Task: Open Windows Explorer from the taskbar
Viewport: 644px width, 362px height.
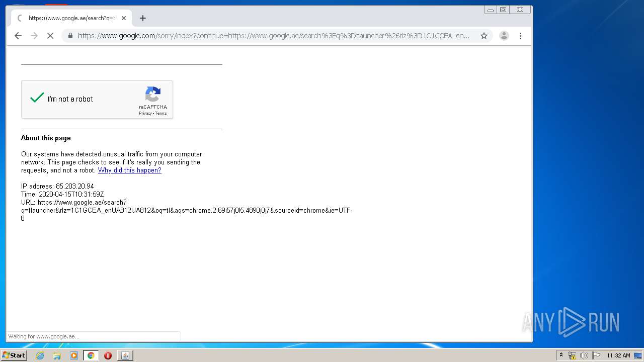Action: click(x=57, y=355)
